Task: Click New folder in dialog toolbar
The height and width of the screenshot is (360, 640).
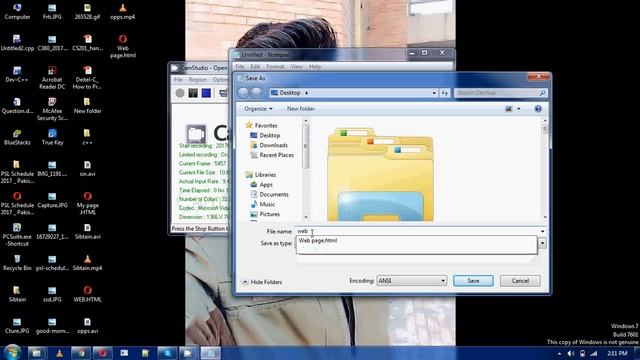Action: [x=300, y=109]
